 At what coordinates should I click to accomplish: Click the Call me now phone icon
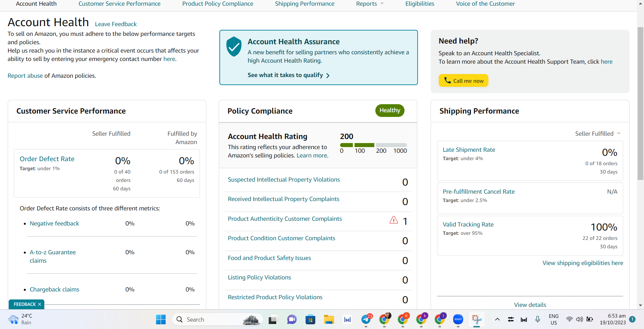[447, 80]
